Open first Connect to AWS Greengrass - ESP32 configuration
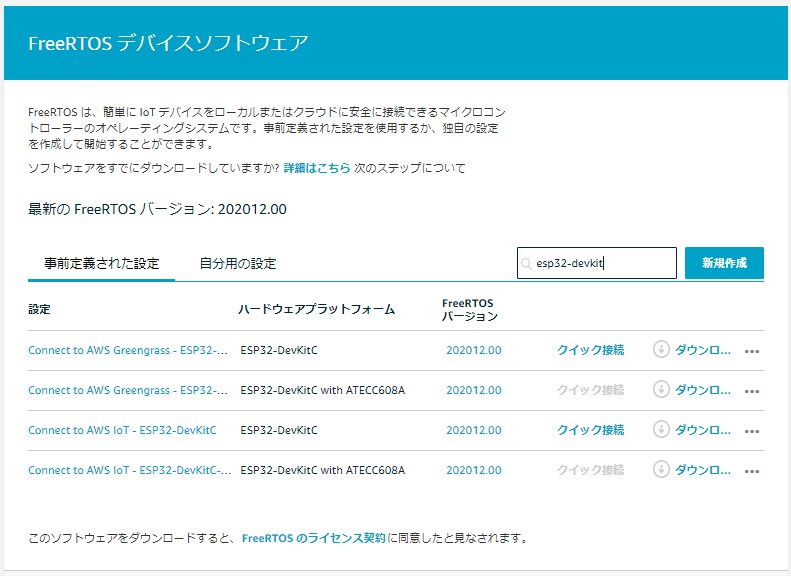 click(128, 350)
